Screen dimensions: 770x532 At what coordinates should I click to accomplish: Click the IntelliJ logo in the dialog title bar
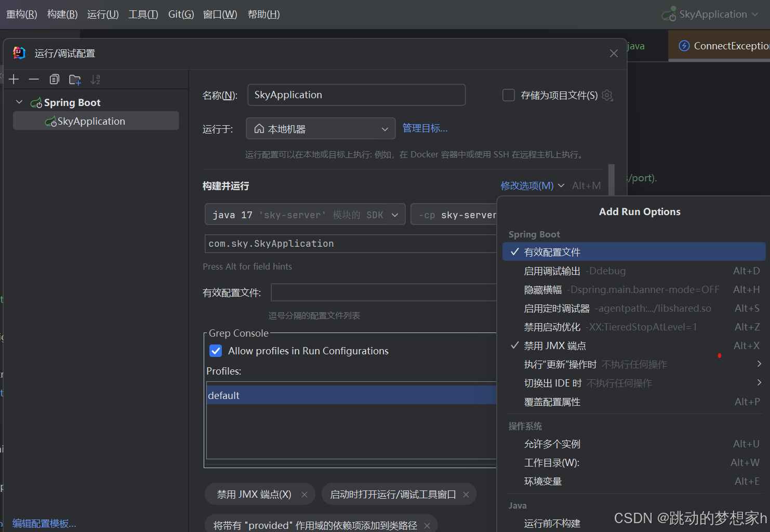(x=19, y=52)
